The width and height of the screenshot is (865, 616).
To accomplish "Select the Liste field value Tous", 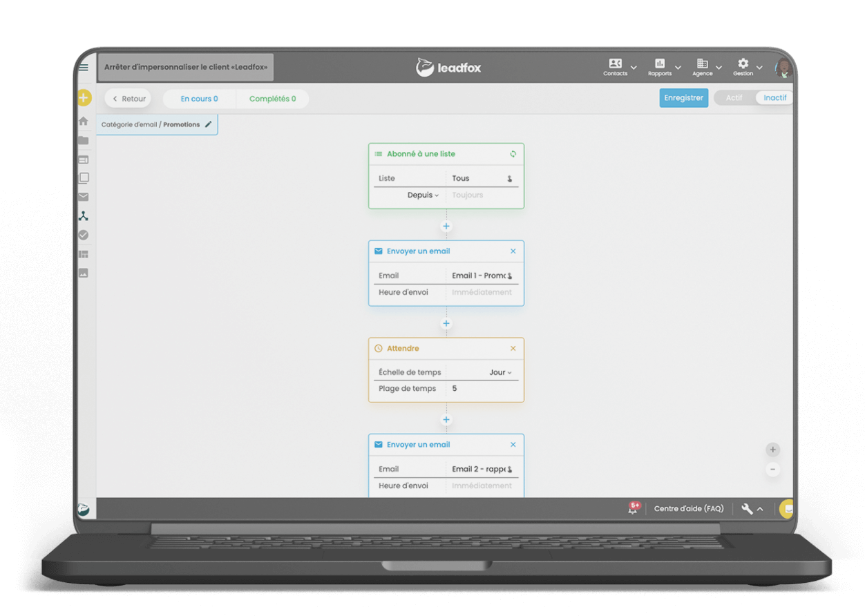I will [482, 178].
